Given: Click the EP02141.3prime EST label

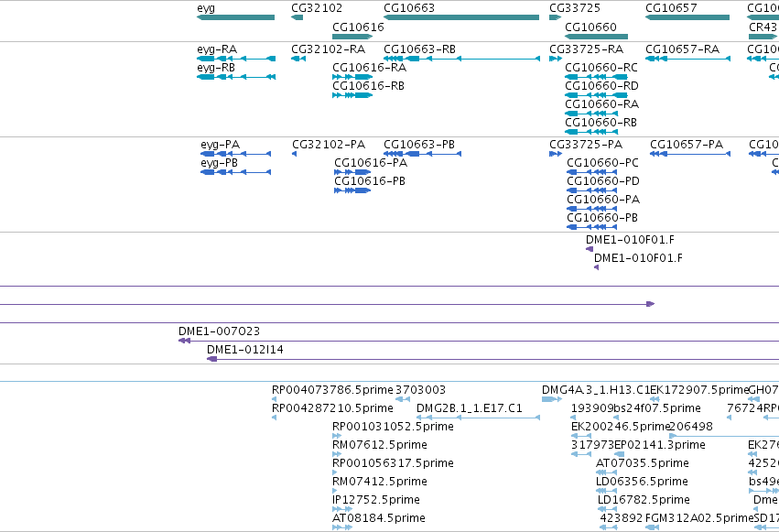Looking at the screenshot, I should click(660, 445).
